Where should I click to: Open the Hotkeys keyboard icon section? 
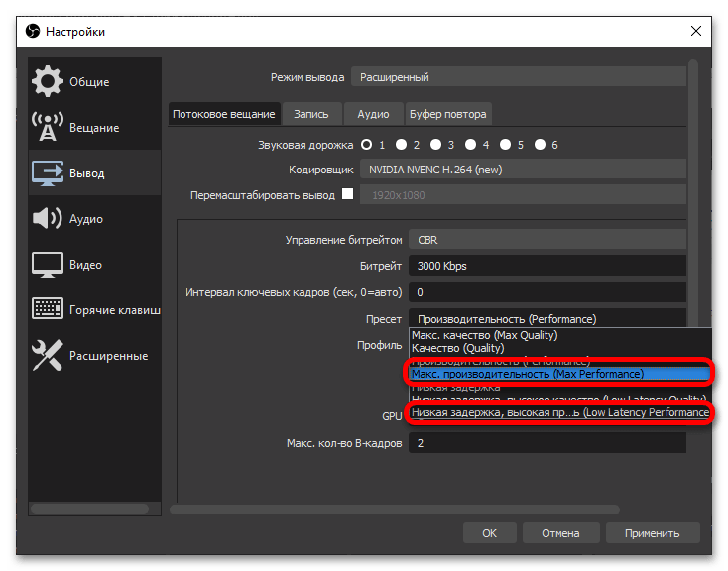tap(48, 308)
